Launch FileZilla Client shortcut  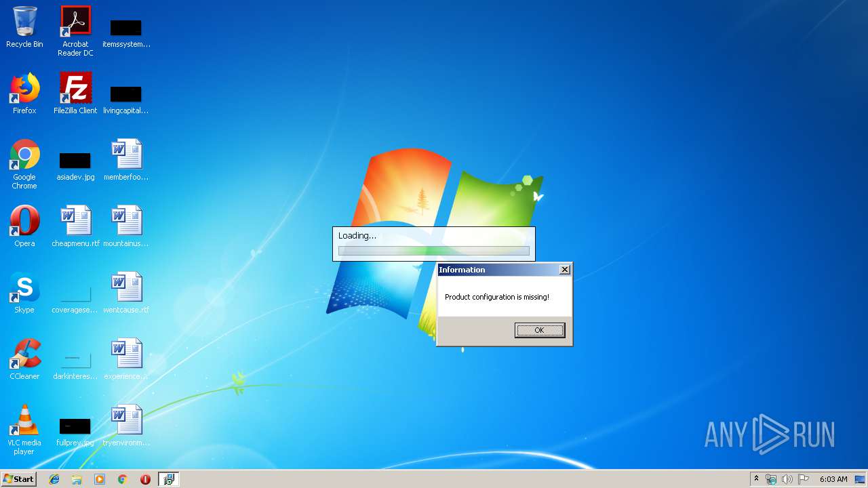click(x=75, y=94)
